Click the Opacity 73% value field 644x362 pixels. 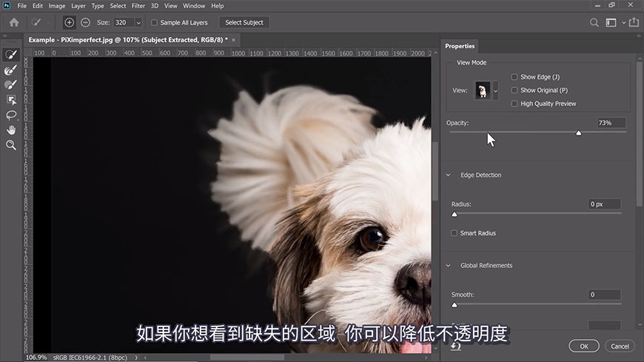click(611, 123)
